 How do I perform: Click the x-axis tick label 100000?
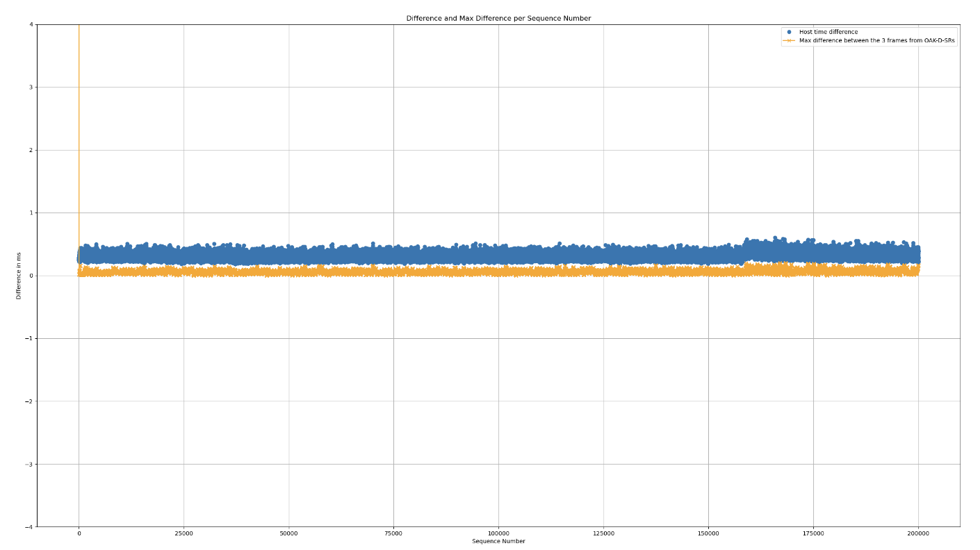pos(498,533)
